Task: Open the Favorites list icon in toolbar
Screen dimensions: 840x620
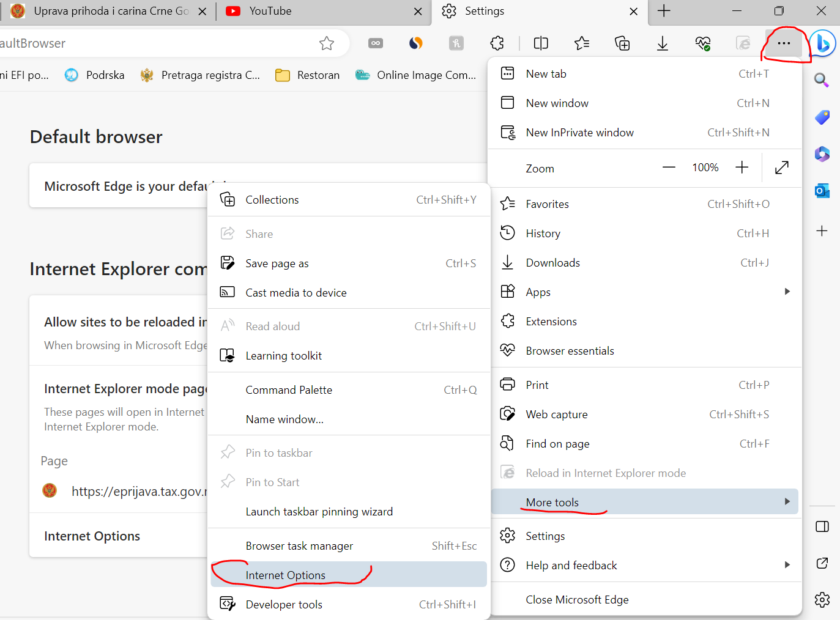Action: [x=582, y=43]
